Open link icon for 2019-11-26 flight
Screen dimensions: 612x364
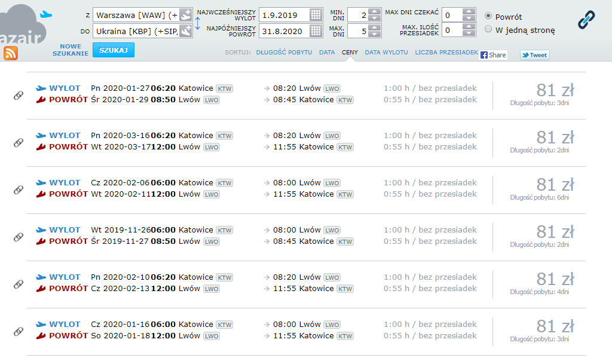(x=19, y=237)
